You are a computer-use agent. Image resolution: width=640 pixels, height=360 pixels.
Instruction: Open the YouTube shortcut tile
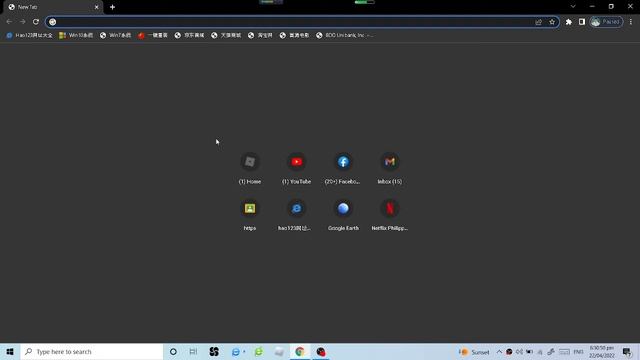(297, 168)
